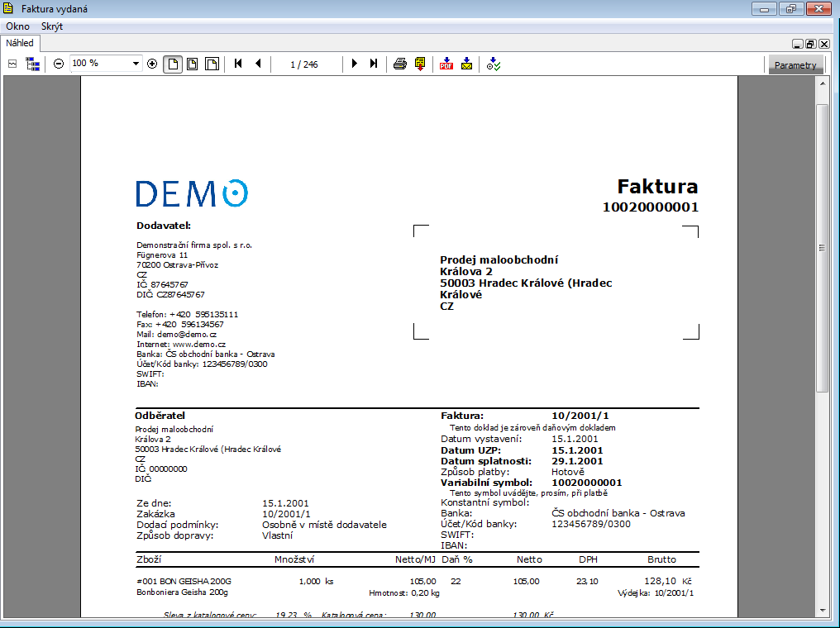Click the DEMO logo on the invoice
This screenshot has width=840, height=628.
[192, 193]
